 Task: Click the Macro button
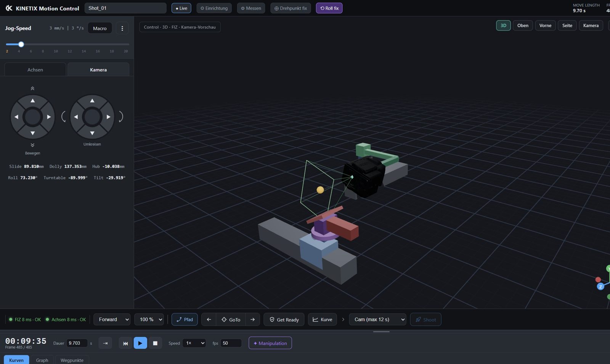click(x=100, y=28)
